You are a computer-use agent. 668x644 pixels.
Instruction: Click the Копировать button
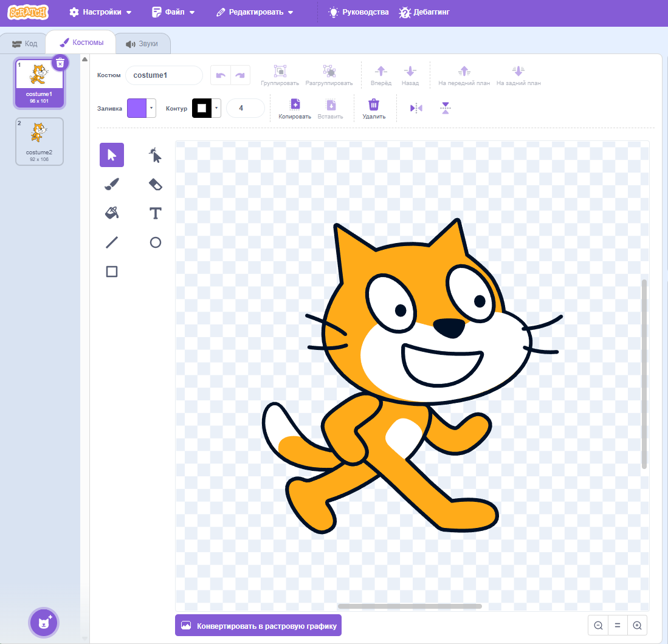tap(294, 108)
